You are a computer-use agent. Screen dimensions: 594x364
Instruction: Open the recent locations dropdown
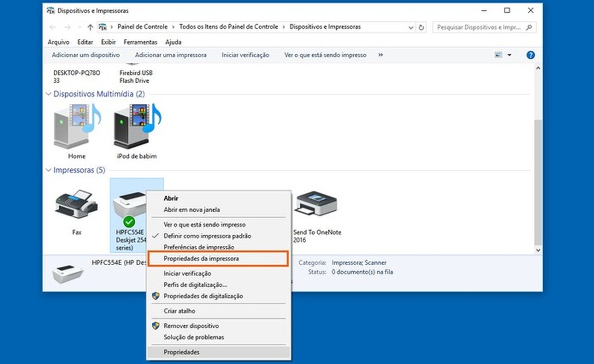79,27
